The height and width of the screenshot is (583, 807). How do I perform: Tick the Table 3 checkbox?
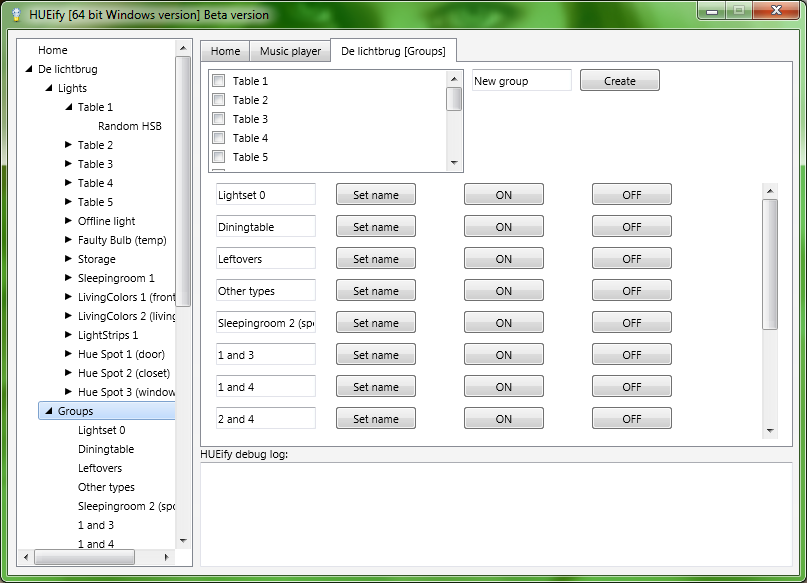tap(219, 119)
